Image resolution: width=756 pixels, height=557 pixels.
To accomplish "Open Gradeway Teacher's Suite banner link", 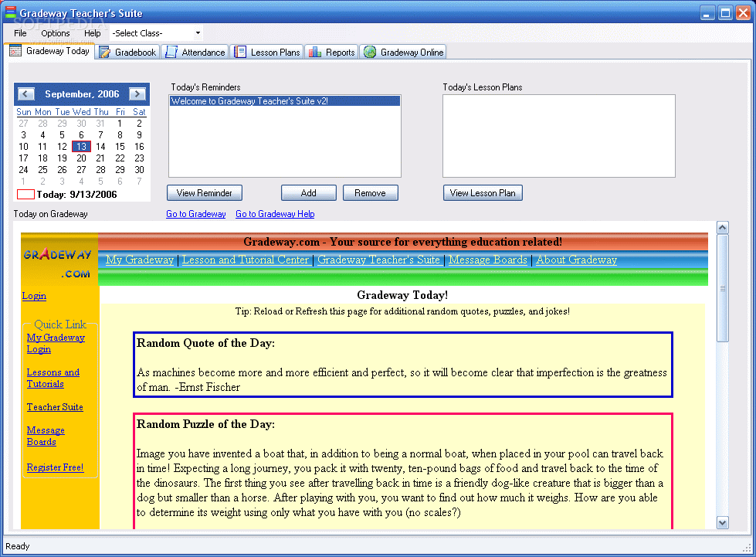I will [378, 260].
